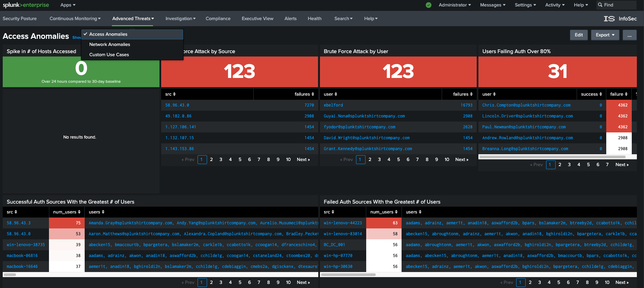644x288 pixels.
Task: Open the Search nav dropdown
Action: coord(343,19)
